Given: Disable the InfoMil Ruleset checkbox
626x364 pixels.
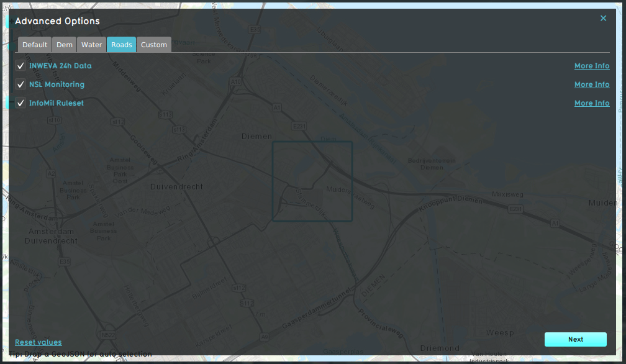Looking at the screenshot, I should 20,103.
